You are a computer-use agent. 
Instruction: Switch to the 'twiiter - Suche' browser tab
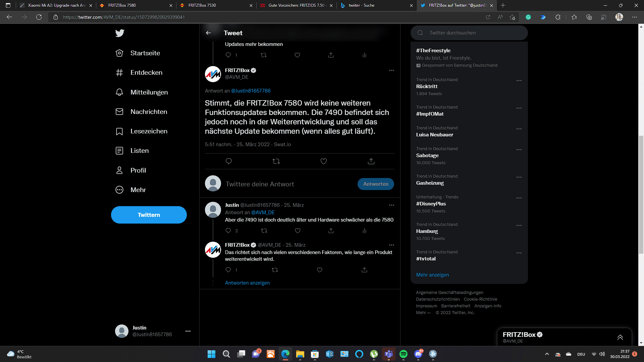coord(376,5)
